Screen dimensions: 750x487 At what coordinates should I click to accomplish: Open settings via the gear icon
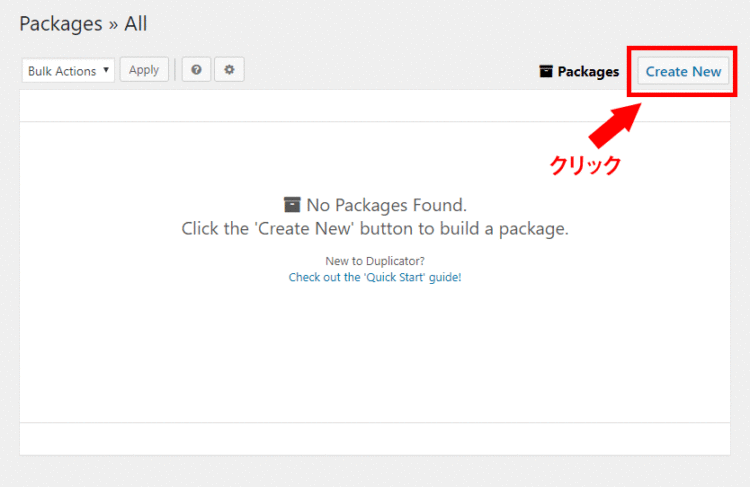(229, 70)
